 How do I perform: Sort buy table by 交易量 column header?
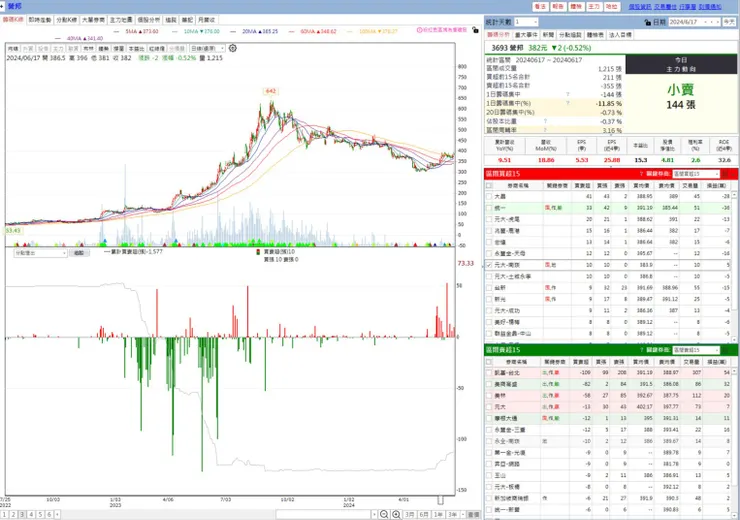click(x=690, y=185)
